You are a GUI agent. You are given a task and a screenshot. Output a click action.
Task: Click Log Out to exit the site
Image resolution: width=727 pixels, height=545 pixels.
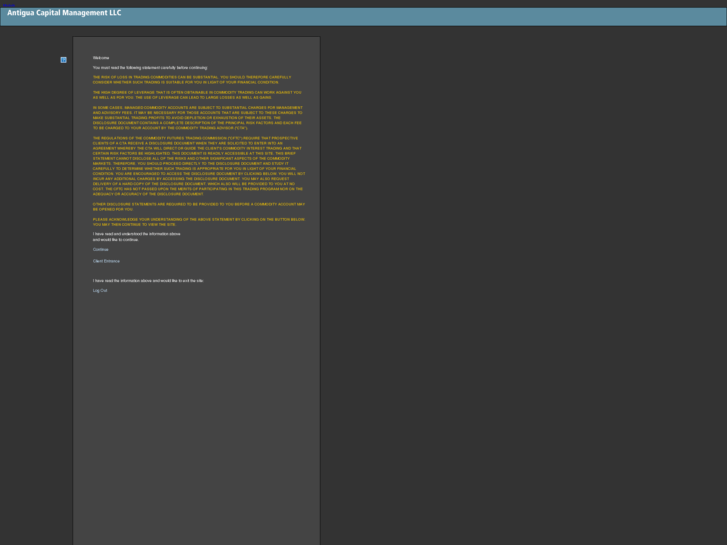100,290
